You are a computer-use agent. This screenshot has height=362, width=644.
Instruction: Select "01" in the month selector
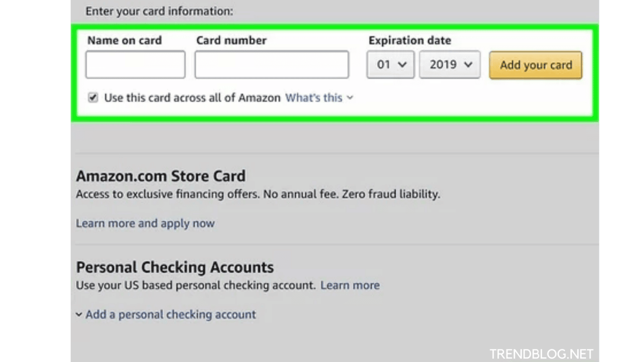click(384, 65)
